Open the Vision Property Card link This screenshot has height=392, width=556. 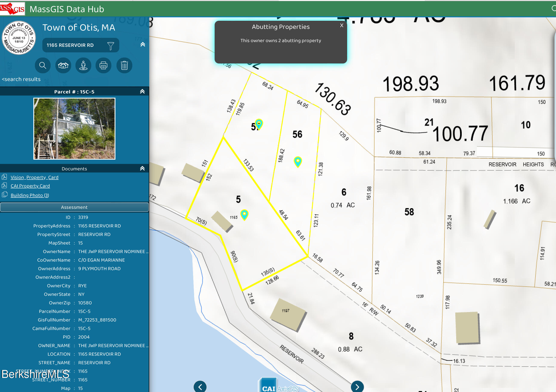(x=34, y=177)
